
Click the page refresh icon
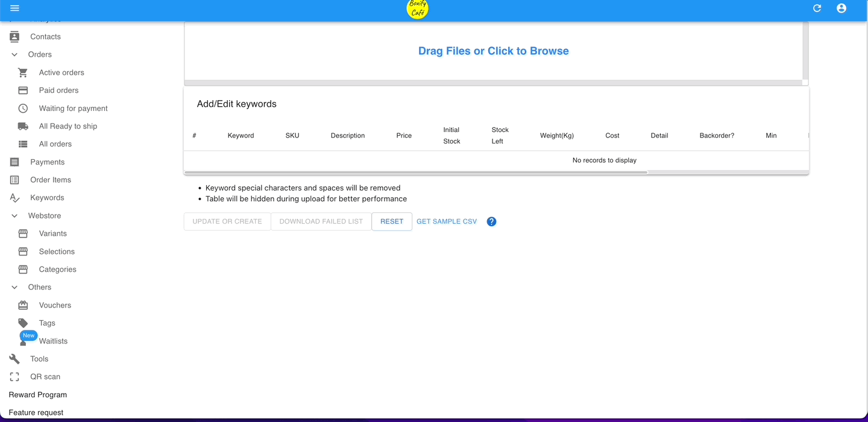click(x=817, y=8)
